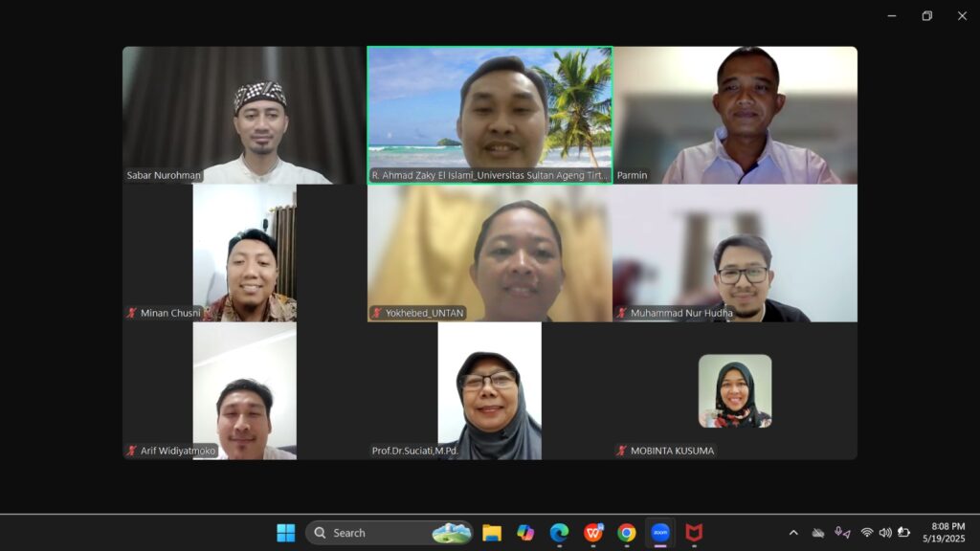Select Yokhebed_UNTAN's video tile
This screenshot has width=980, height=551.
point(489,253)
